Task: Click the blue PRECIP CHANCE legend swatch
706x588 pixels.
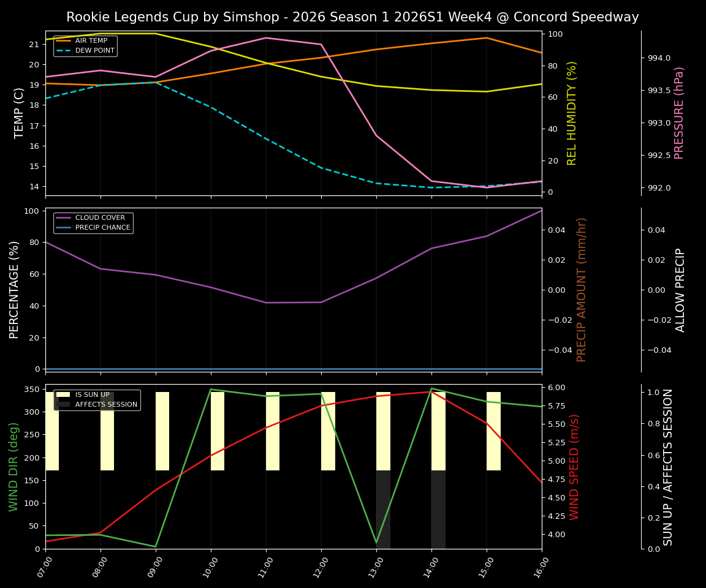Action: (x=64, y=227)
